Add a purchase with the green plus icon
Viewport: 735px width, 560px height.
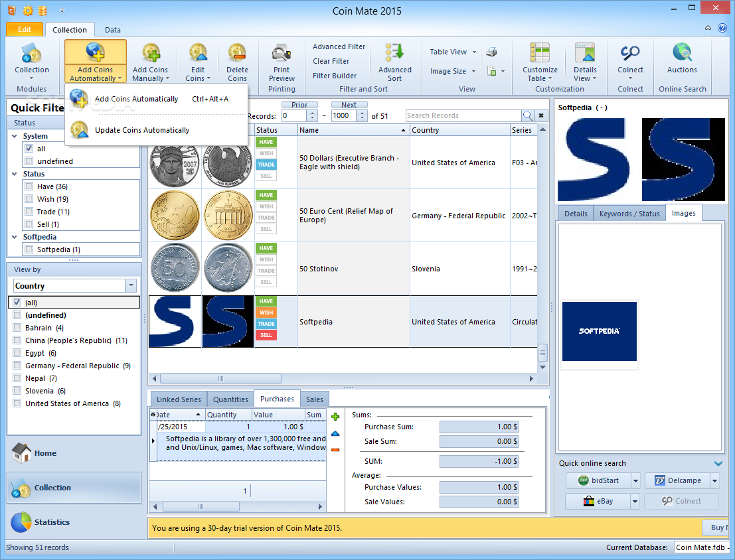335,417
